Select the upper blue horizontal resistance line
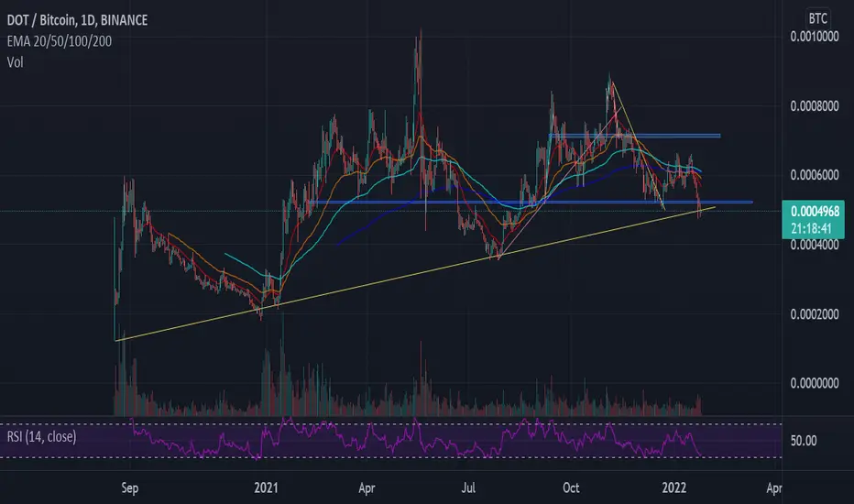The image size is (854, 504). [634, 135]
